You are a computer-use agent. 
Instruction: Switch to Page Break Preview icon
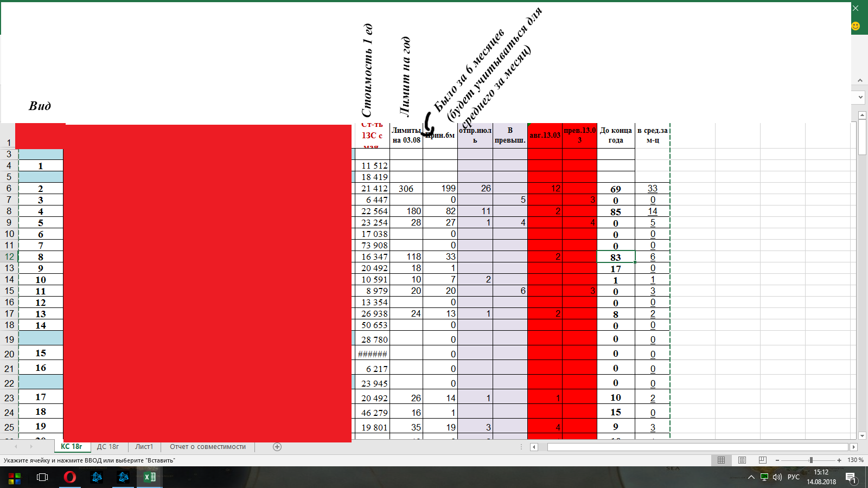(762, 460)
